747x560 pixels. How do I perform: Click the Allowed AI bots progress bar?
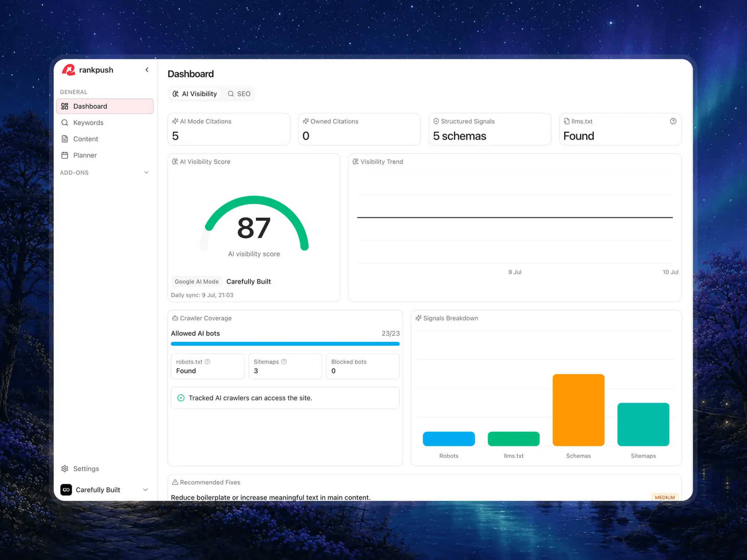[x=285, y=344]
